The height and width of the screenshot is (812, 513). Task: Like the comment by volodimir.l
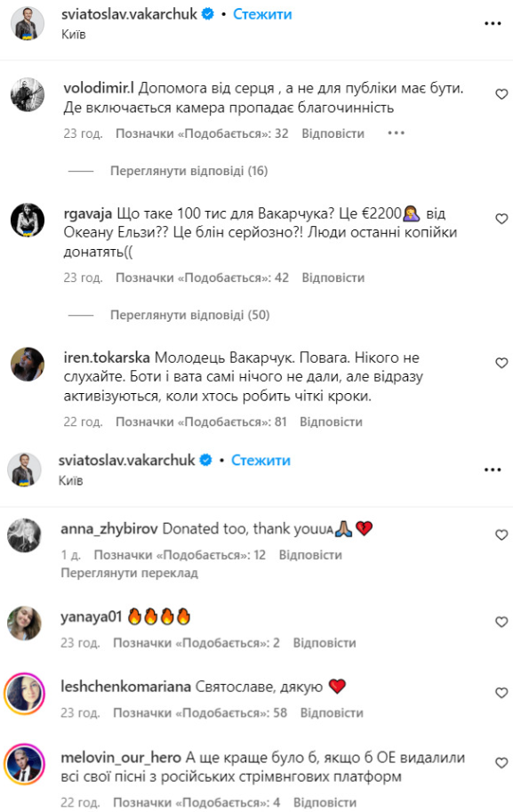[501, 94]
